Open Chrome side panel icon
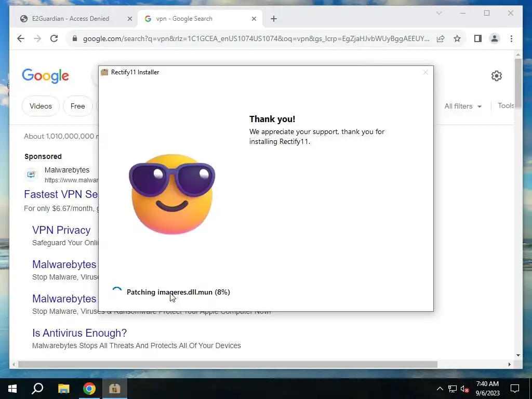Image resolution: width=532 pixels, height=399 pixels. [x=478, y=38]
